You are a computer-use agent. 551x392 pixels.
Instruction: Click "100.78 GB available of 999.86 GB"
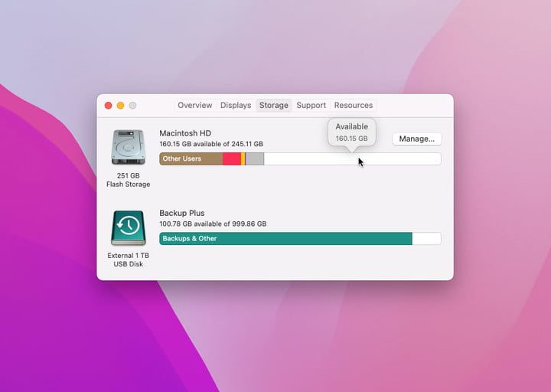click(213, 224)
